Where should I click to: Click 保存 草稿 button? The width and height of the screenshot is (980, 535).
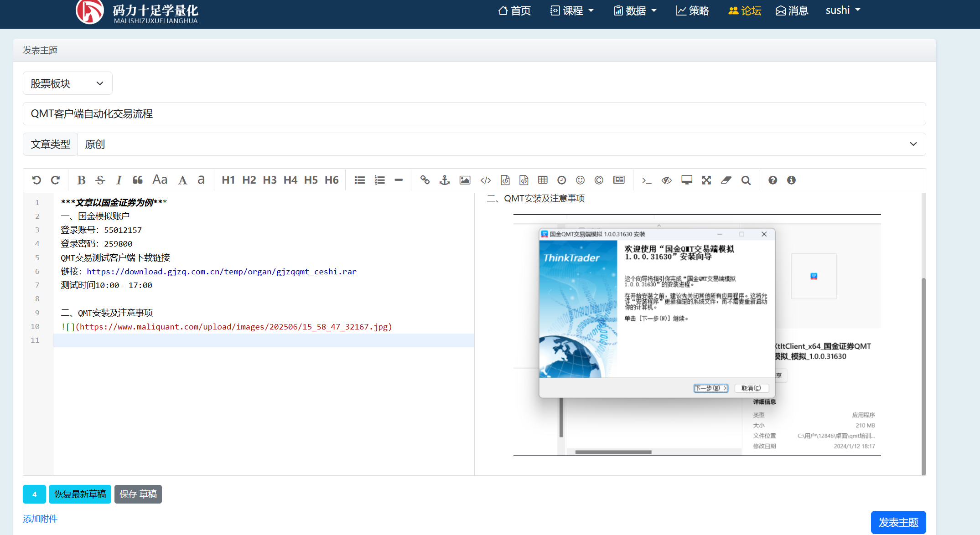click(x=138, y=494)
